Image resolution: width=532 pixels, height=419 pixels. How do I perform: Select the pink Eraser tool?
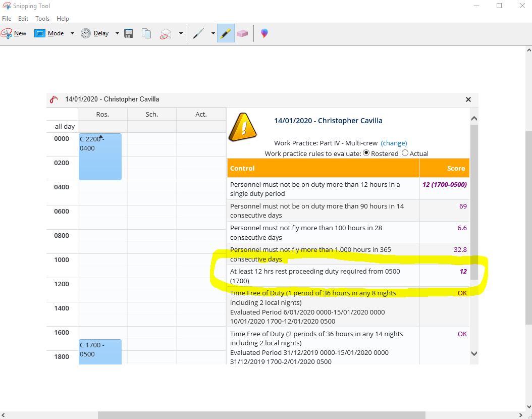(242, 33)
